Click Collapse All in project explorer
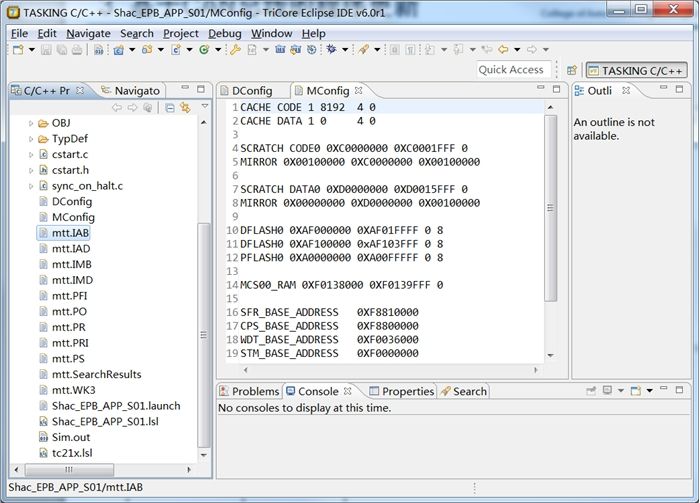Image resolution: width=700 pixels, height=503 pixels. (170, 107)
